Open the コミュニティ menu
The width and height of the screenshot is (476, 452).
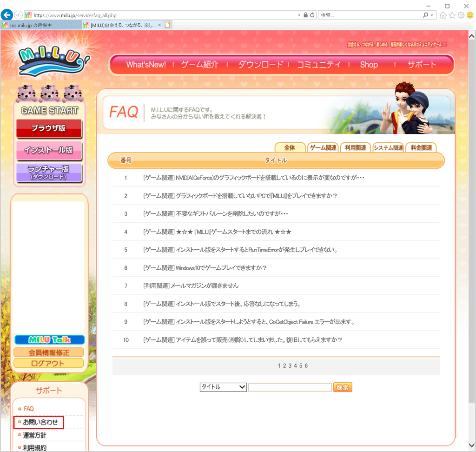point(318,65)
